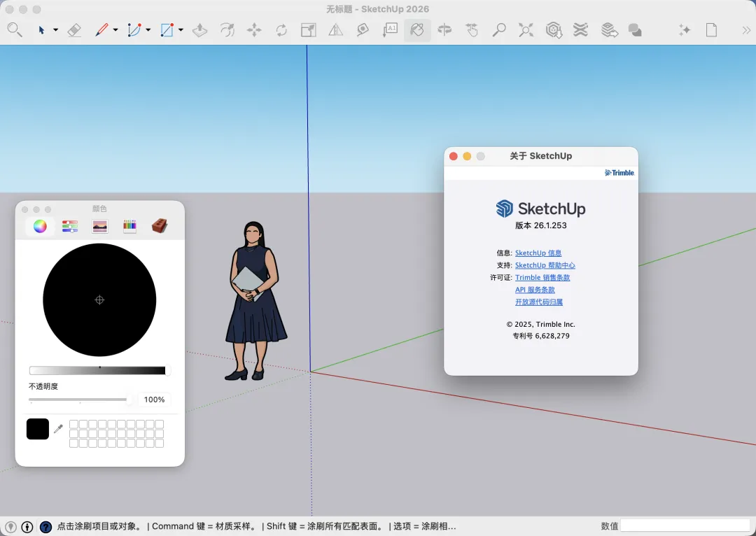Image resolution: width=756 pixels, height=536 pixels.
Task: Choose the Scale tool
Action: coord(309,30)
